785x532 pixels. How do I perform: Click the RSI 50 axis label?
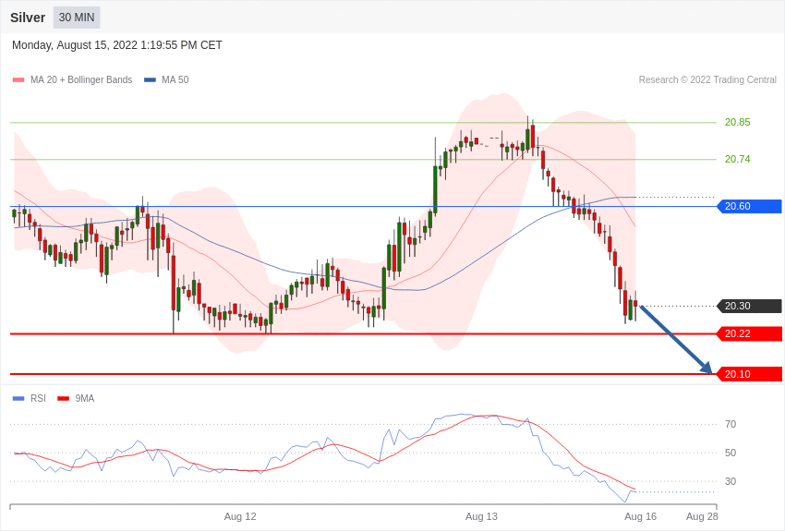pos(731,453)
